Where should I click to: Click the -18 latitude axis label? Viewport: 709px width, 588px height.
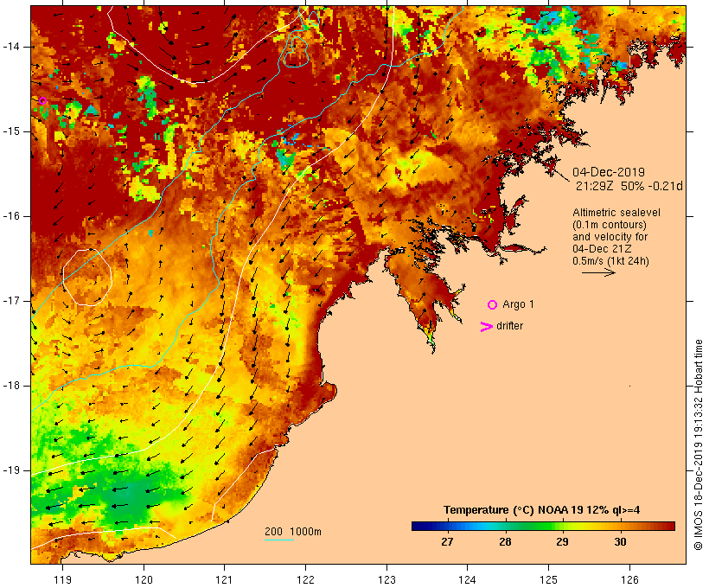(11, 386)
